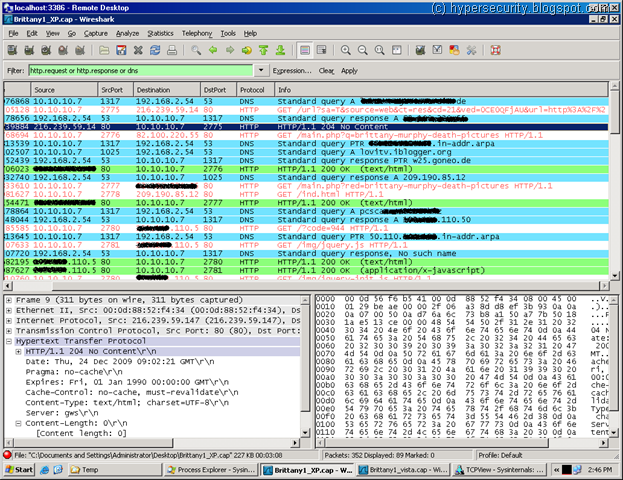Switch to TCPView Sysinternals taskbar button
623x480 pixels.
pyautogui.click(x=499, y=470)
